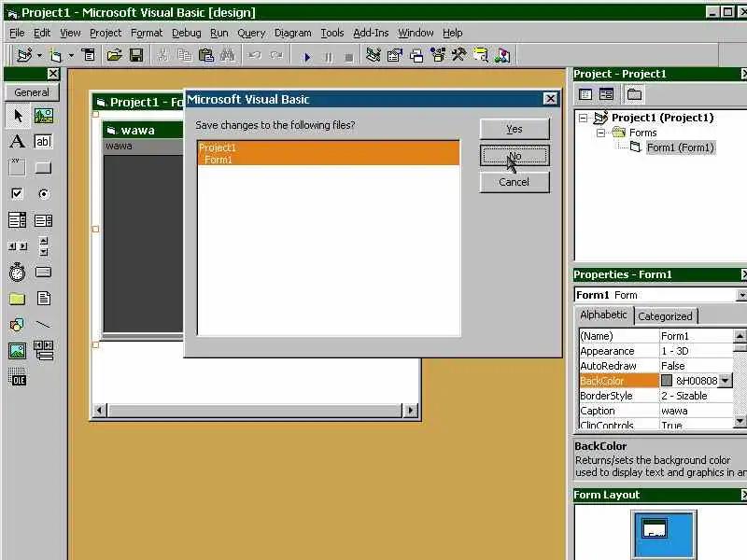Open the Toolbox toolbar icon
The image size is (747, 560).
(459, 56)
